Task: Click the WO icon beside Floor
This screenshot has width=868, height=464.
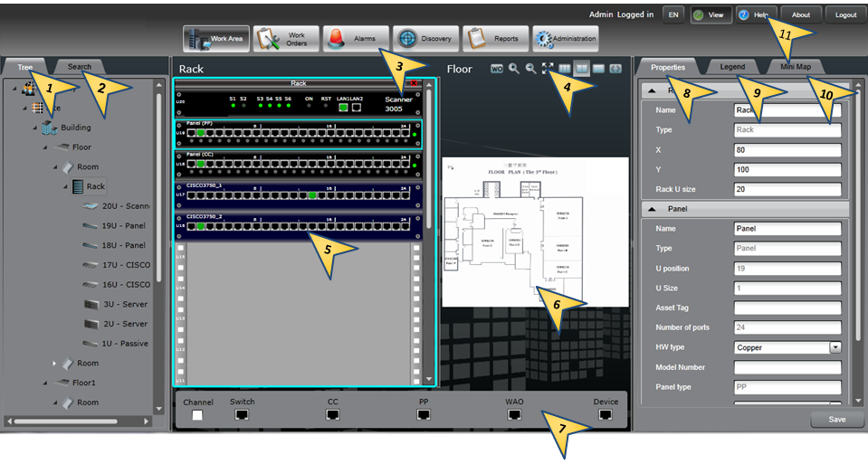Action: point(497,69)
